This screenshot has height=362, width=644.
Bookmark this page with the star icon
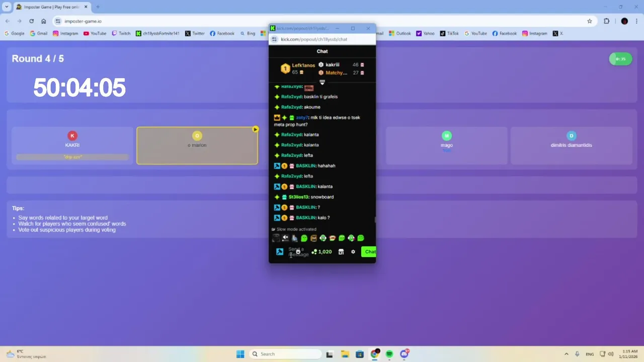click(x=590, y=21)
